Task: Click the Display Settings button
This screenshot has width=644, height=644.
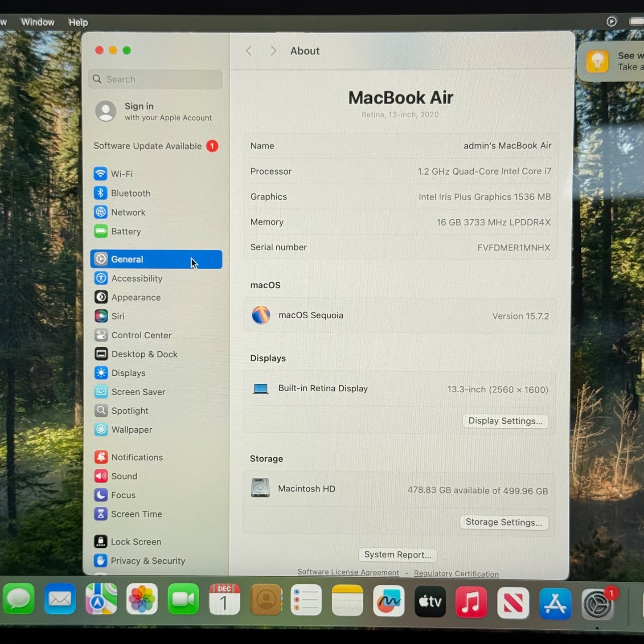Action: 505,421
